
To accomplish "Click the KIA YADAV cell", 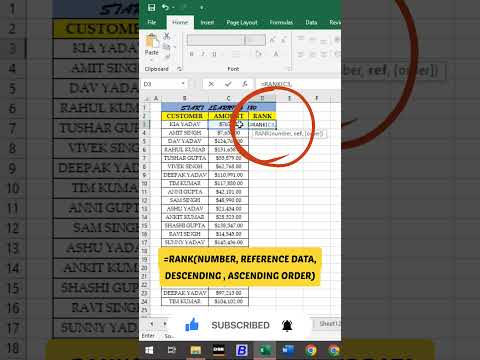I will pos(185,124).
